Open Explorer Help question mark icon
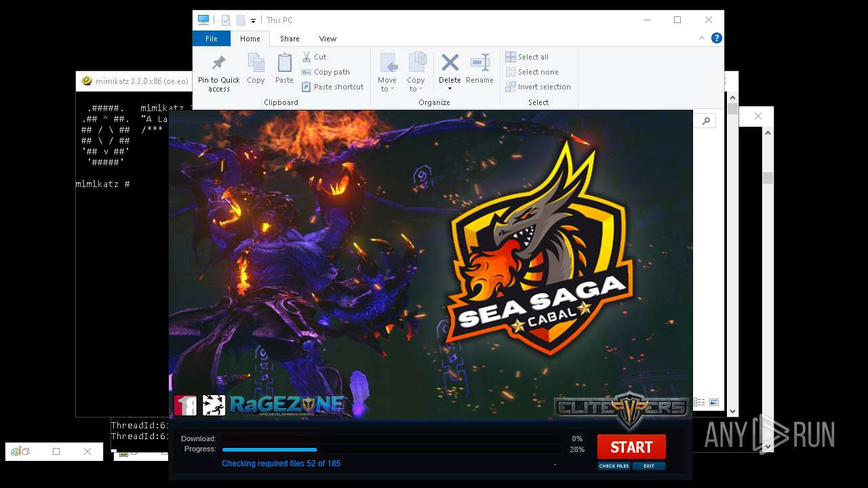868x488 pixels. (716, 39)
